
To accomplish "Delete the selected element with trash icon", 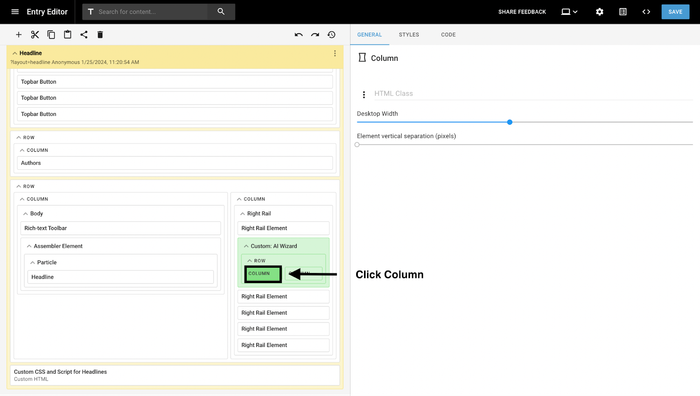I will click(100, 34).
